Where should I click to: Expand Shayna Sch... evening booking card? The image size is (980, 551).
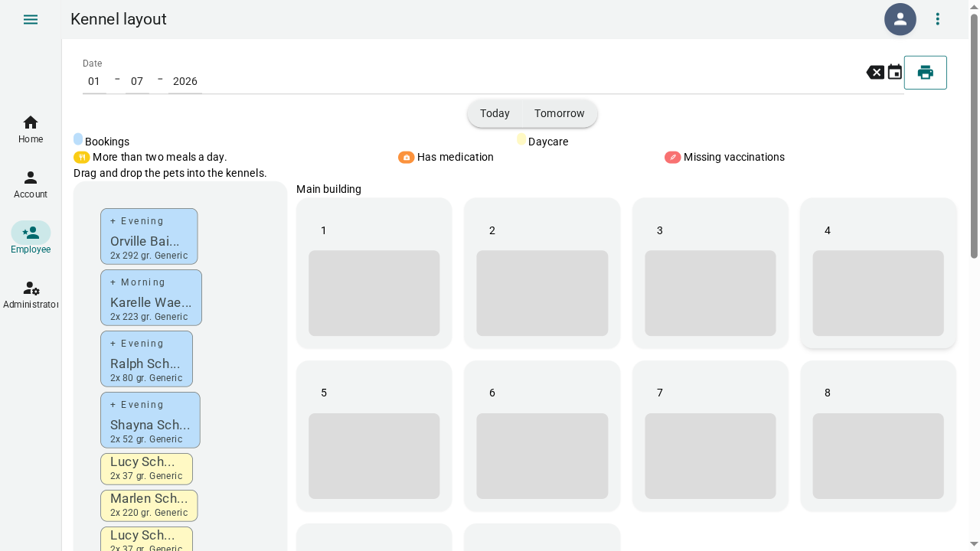(x=150, y=420)
